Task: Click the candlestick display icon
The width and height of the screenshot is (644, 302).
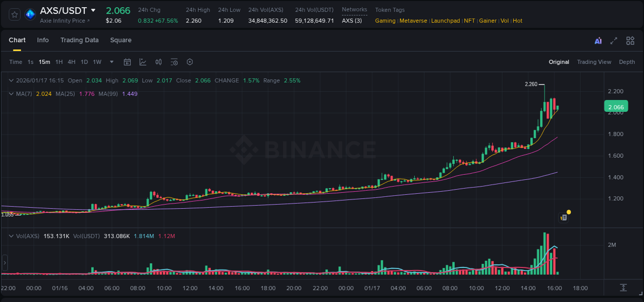Action: tap(158, 62)
